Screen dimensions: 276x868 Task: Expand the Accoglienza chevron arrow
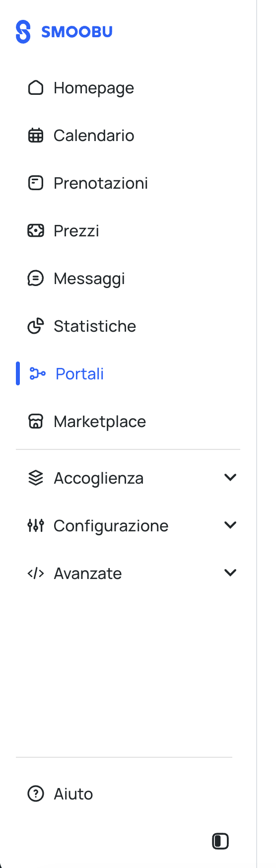point(230,478)
